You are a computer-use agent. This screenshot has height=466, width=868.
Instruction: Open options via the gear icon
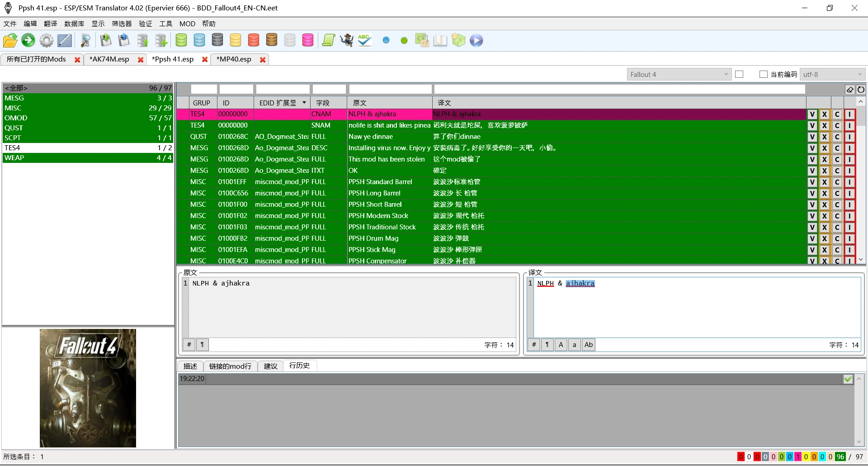point(46,40)
